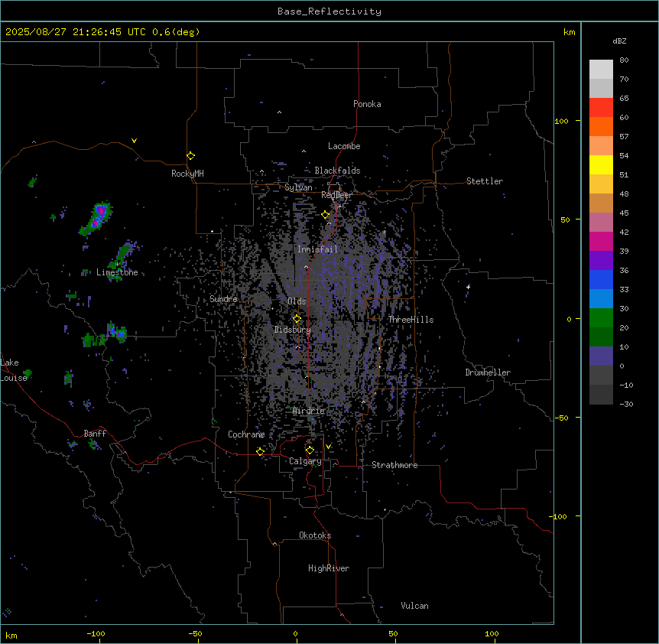Screen dimensions: 659x644
Task: Click the Sylvan label
Action: 298,187
